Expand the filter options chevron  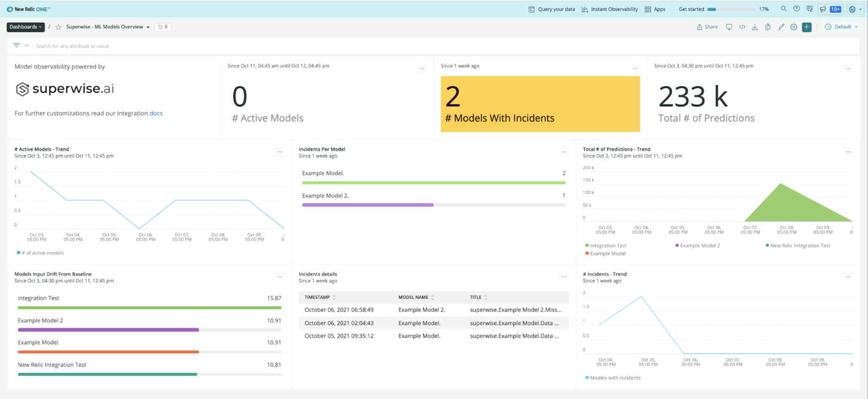tap(26, 46)
